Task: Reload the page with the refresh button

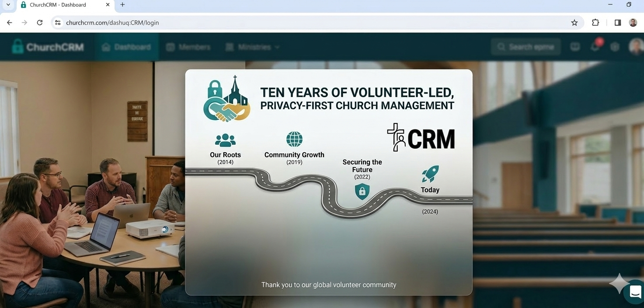Action: (x=39, y=22)
